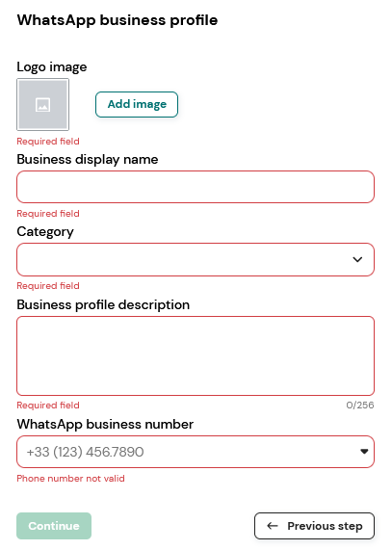Click the 'WhatsApp business number' label

(x=105, y=425)
